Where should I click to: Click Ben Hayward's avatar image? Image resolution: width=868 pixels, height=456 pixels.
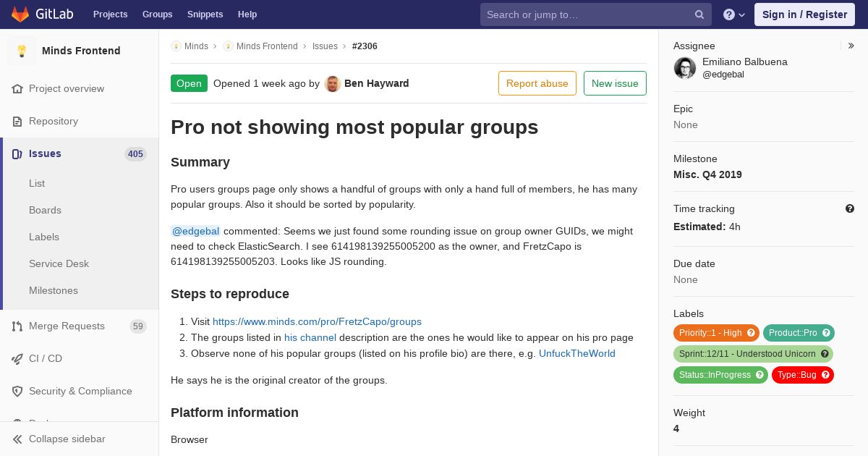[333, 83]
